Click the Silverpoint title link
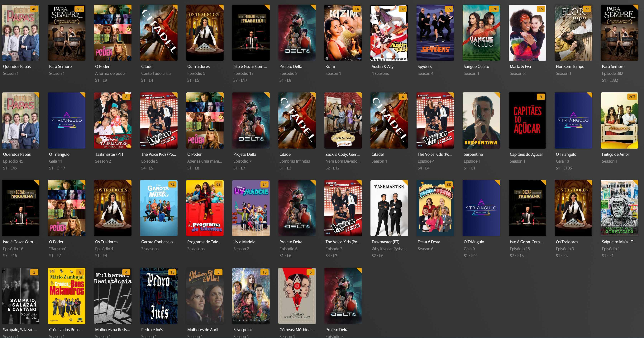Viewport: 644px width, 338px height. (x=242, y=330)
